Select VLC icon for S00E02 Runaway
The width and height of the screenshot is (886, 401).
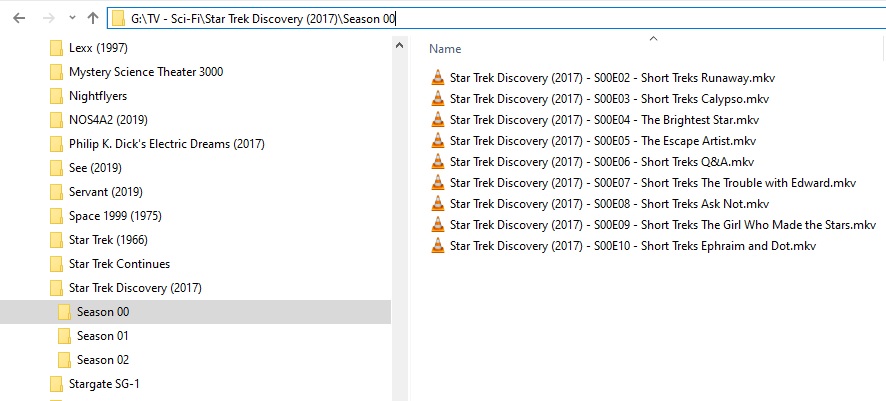(438, 77)
